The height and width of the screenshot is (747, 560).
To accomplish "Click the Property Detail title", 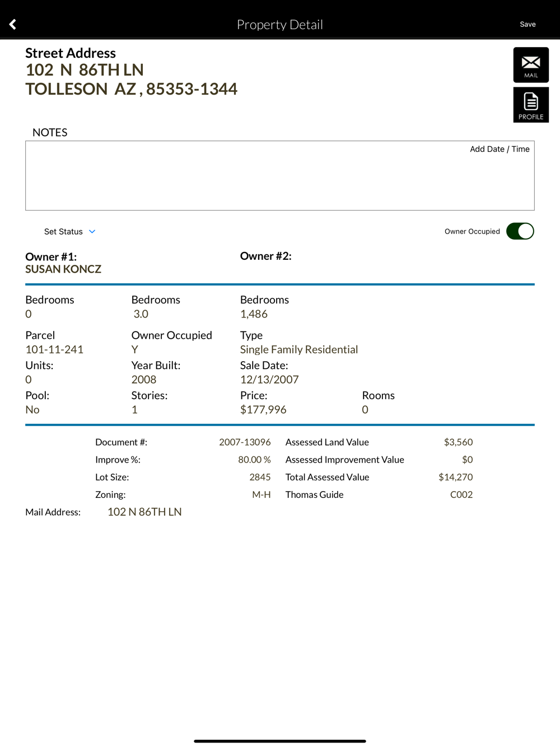I will [280, 25].
